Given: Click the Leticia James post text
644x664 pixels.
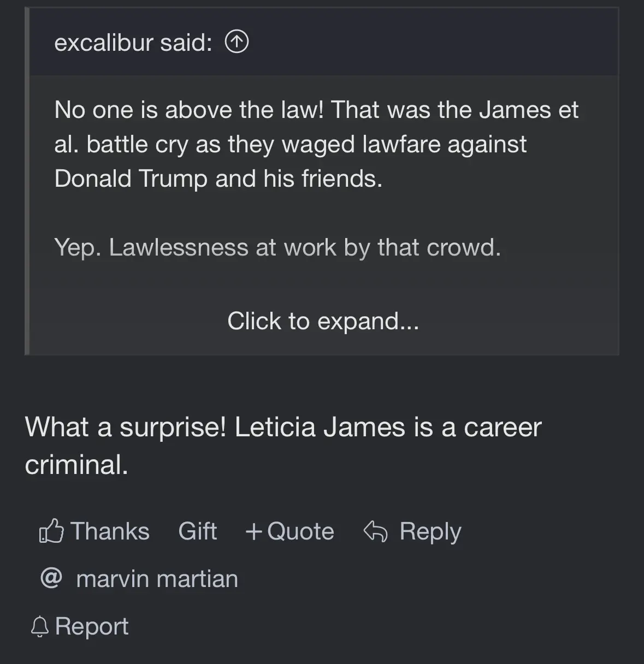Looking at the screenshot, I should (x=283, y=446).
